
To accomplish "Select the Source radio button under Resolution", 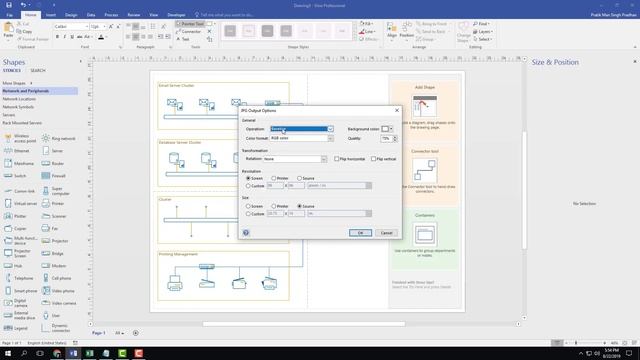I will pos(299,178).
